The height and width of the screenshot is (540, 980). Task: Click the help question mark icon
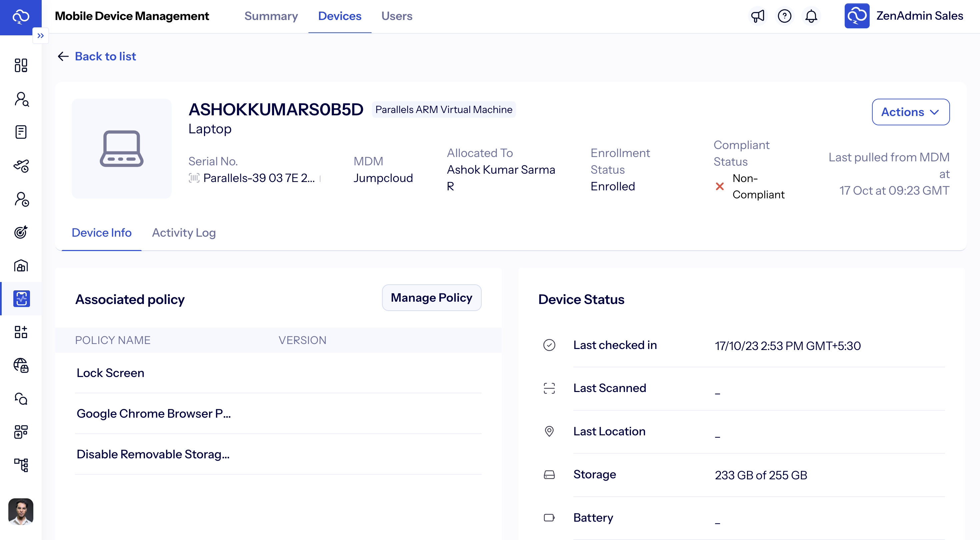click(x=784, y=16)
